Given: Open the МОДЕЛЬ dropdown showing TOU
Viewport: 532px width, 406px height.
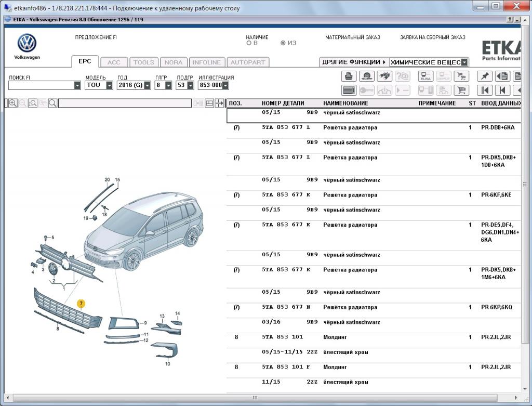Looking at the screenshot, I should 109,85.
